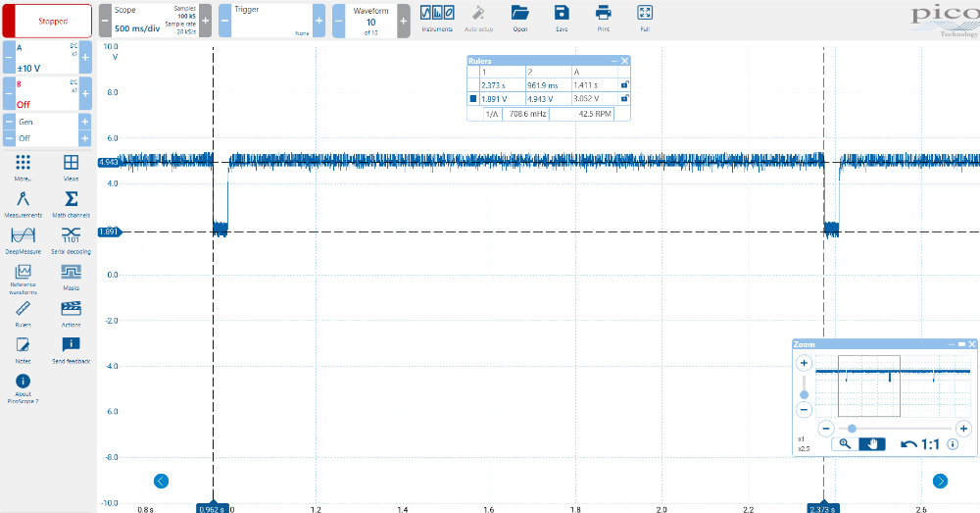The width and height of the screenshot is (980, 513).
Task: Open the Notes tool
Action: pyautogui.click(x=23, y=345)
